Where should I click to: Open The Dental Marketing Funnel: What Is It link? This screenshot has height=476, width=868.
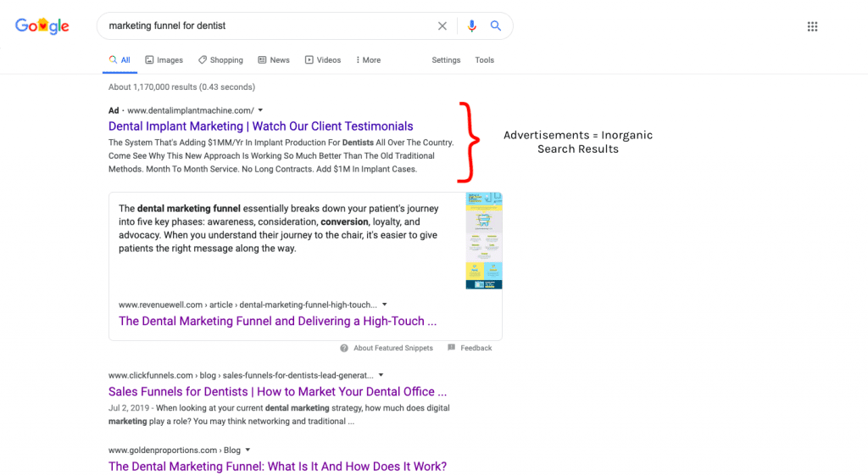tap(277, 467)
